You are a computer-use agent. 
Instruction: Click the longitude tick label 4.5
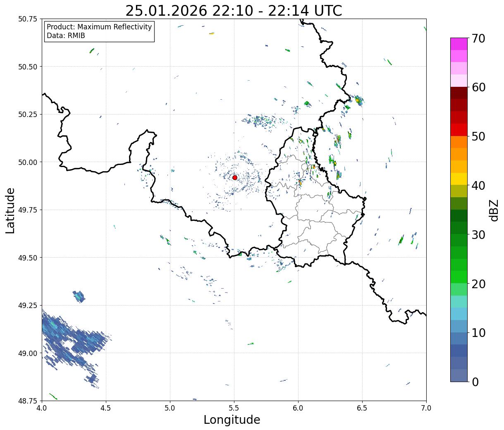point(106,408)
